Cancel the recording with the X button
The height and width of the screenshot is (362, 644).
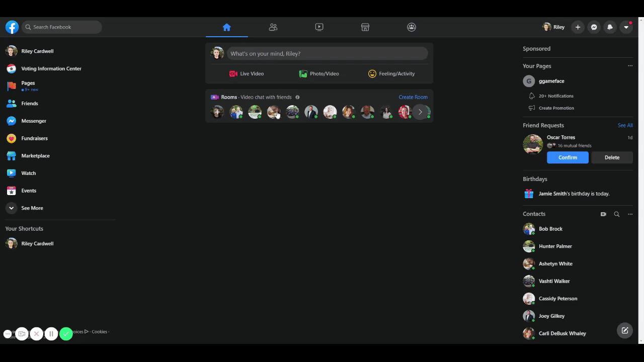tap(36, 334)
